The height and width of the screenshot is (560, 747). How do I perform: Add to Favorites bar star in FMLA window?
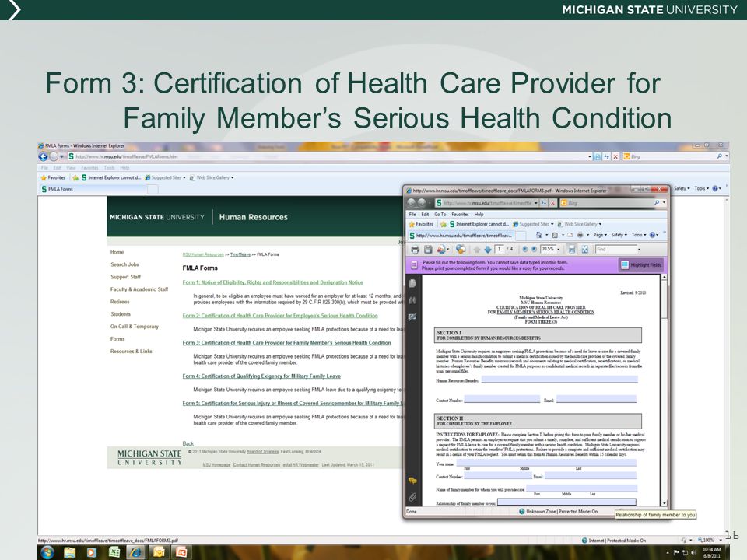[75, 177]
